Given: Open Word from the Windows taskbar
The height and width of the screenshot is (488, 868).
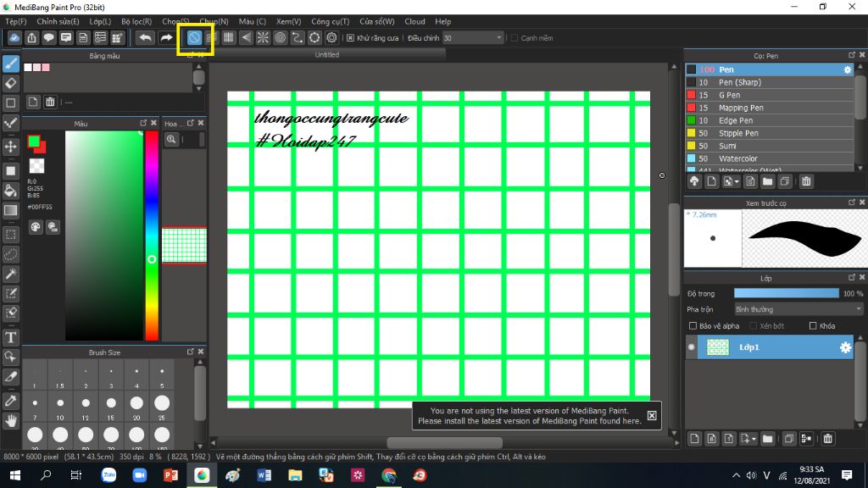Looking at the screenshot, I should [264, 475].
